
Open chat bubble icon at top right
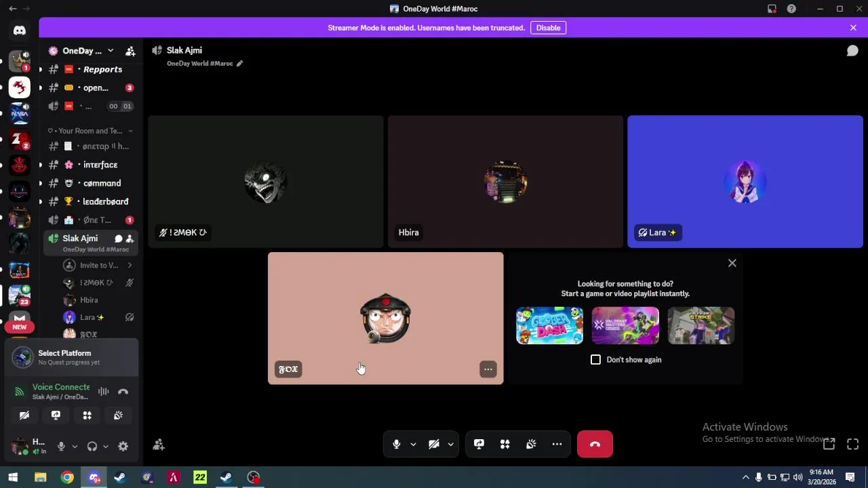click(x=852, y=51)
